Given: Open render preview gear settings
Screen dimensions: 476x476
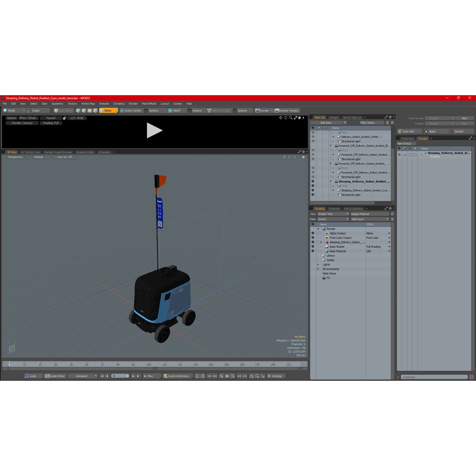Looking at the screenshot, I should 300,118.
